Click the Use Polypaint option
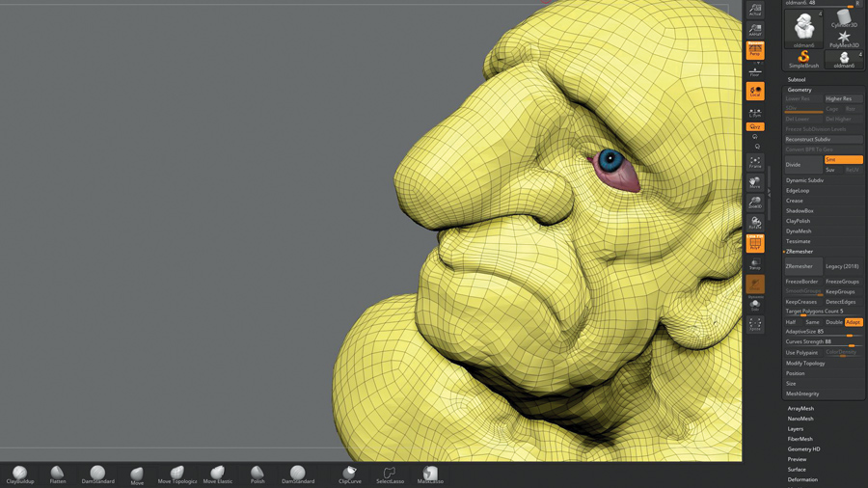Image resolution: width=868 pixels, height=488 pixels. tap(803, 352)
